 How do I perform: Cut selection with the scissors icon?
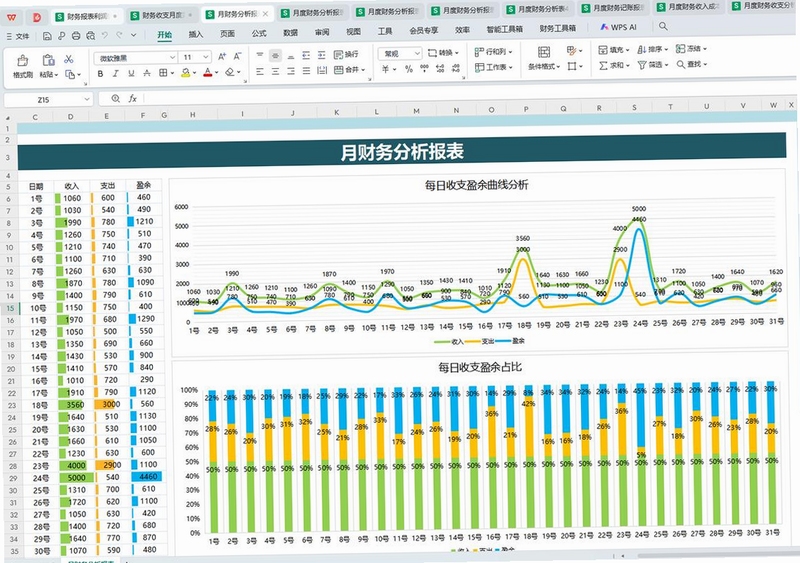pos(69,59)
